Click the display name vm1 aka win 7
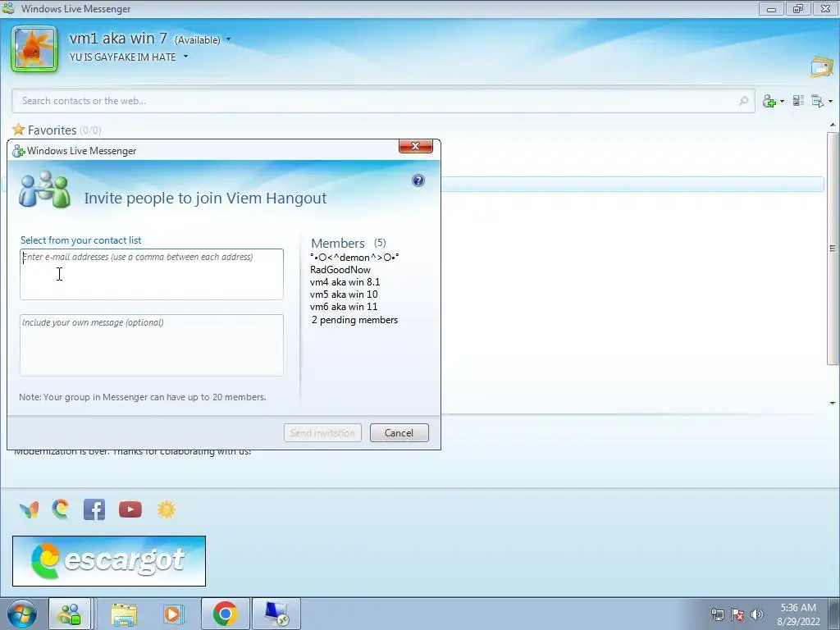 pyautogui.click(x=118, y=39)
